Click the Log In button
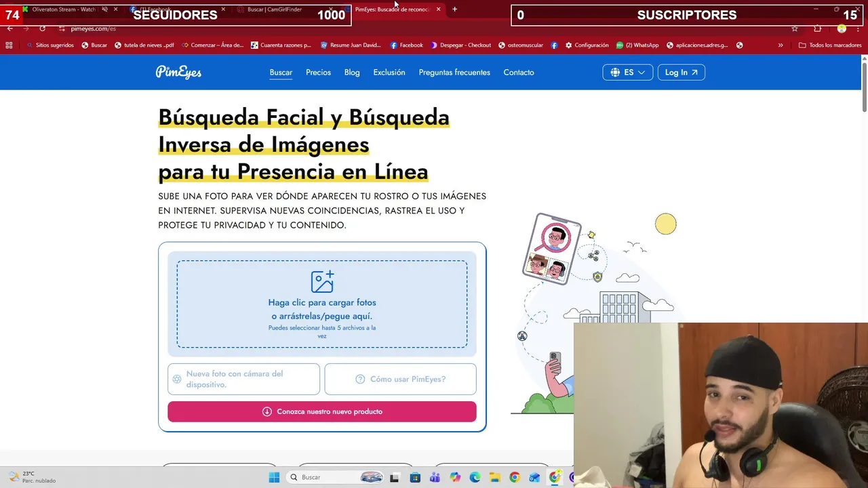This screenshot has height=488, width=868. (x=682, y=73)
